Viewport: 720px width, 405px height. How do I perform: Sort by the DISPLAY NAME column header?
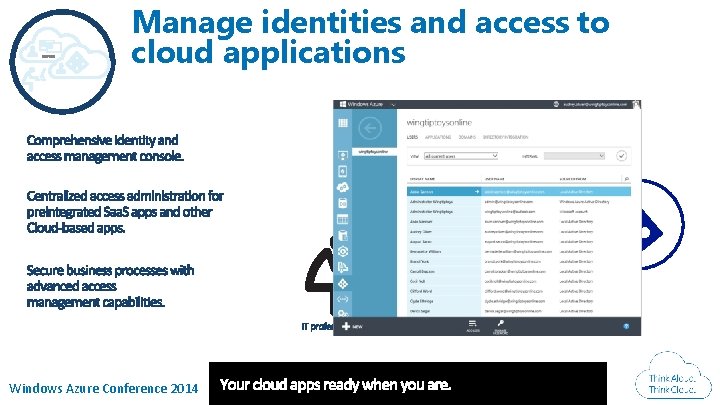pos(422,179)
